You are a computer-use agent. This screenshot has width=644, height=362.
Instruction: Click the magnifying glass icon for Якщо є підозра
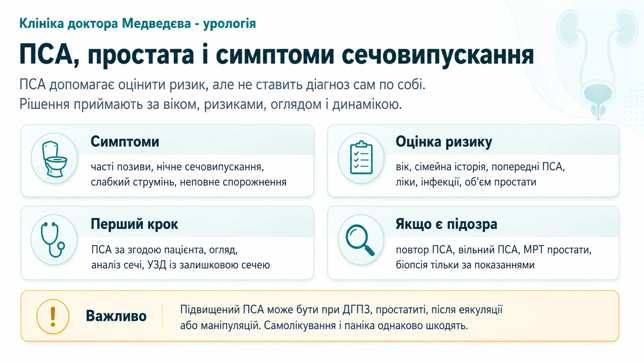point(360,240)
